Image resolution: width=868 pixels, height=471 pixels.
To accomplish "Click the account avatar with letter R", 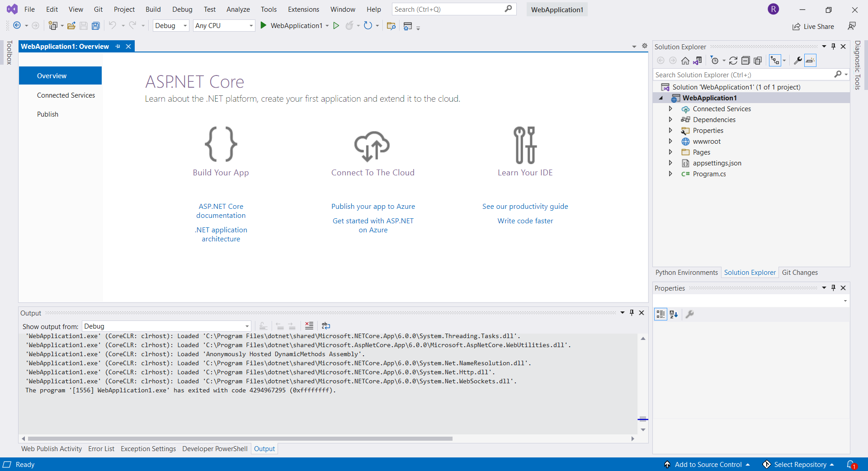I will tap(774, 9).
